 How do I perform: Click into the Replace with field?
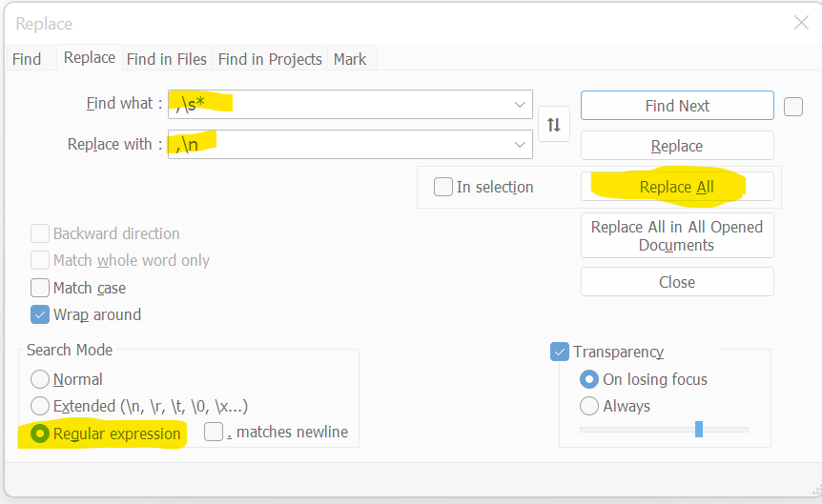coord(350,144)
